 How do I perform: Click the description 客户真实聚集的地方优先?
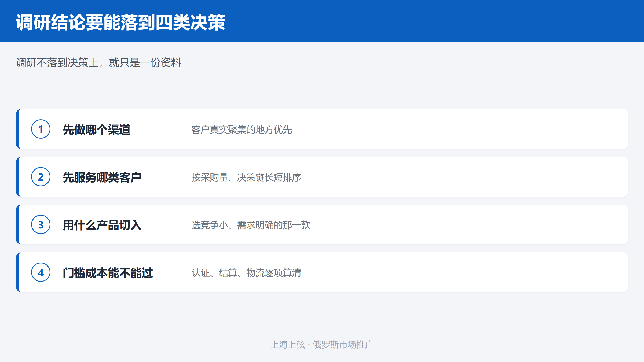tap(242, 130)
